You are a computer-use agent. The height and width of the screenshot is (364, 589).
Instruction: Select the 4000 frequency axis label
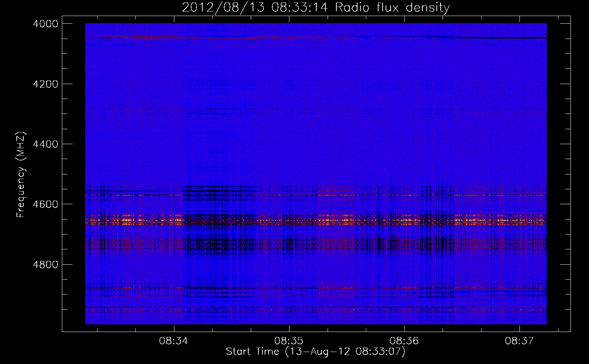click(x=46, y=24)
